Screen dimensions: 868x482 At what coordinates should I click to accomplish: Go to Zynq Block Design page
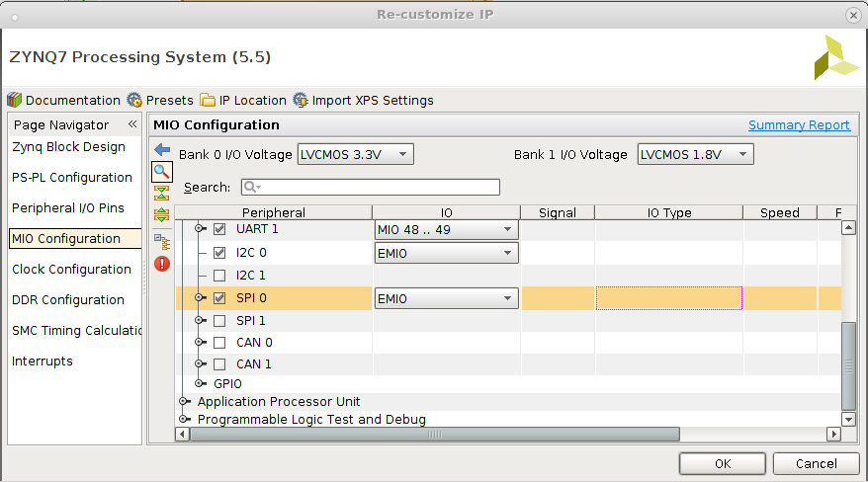(x=68, y=147)
